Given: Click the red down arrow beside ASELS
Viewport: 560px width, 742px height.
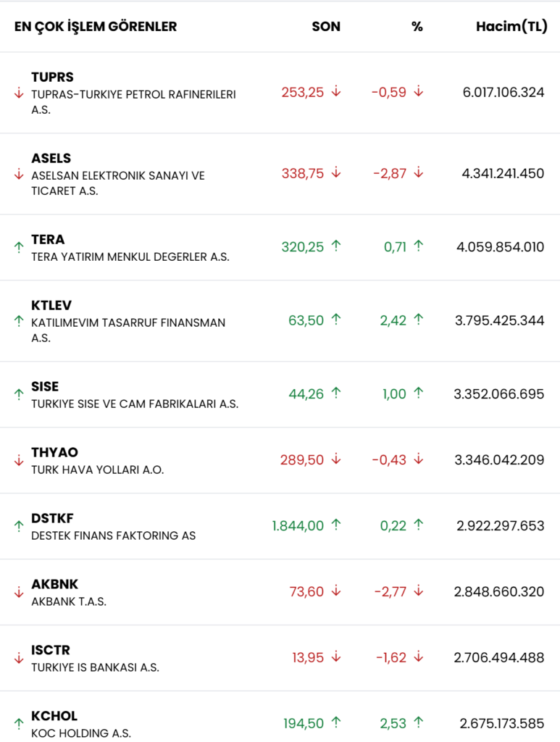Looking at the screenshot, I should (19, 175).
